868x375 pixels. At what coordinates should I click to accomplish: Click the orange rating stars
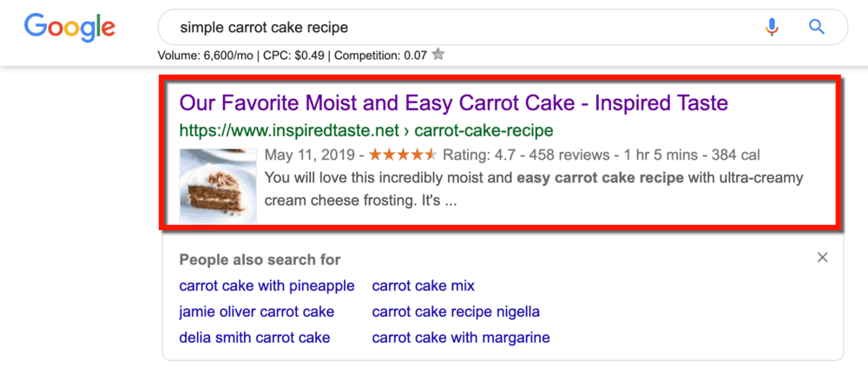tap(403, 155)
